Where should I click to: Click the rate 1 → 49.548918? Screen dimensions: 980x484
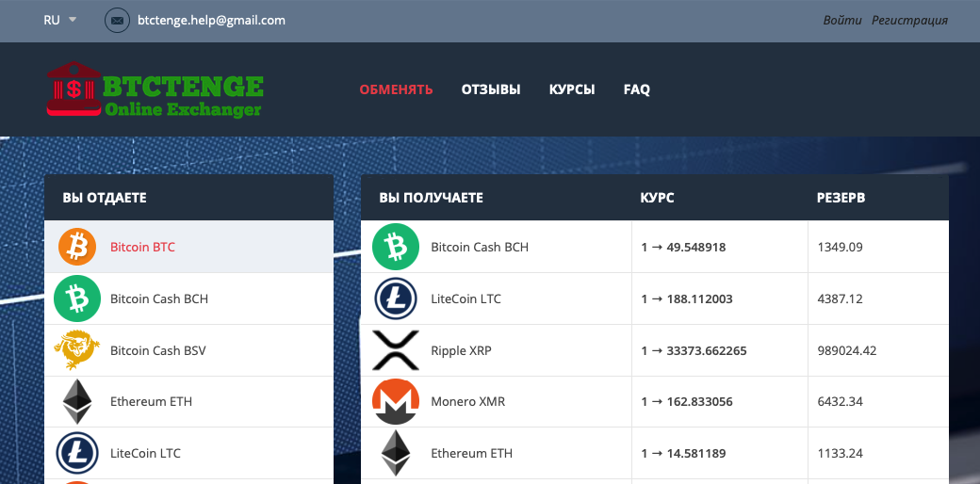pos(683,248)
